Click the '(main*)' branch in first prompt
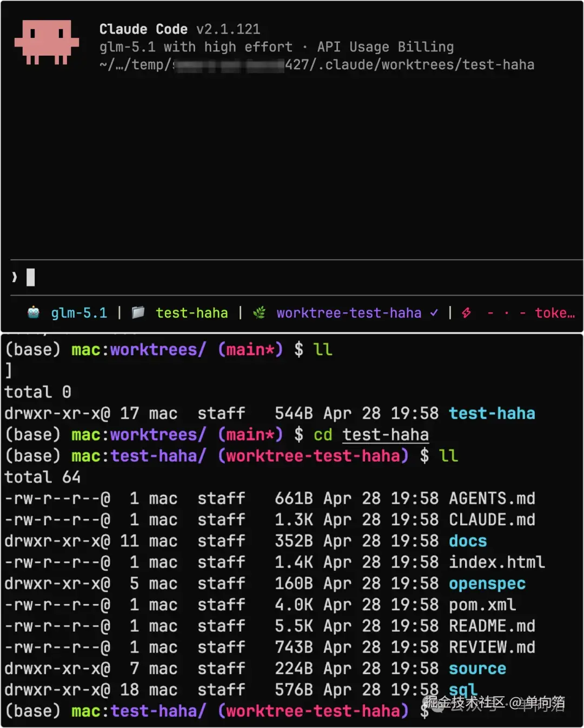Image resolution: width=584 pixels, height=728 pixels. tap(250, 350)
